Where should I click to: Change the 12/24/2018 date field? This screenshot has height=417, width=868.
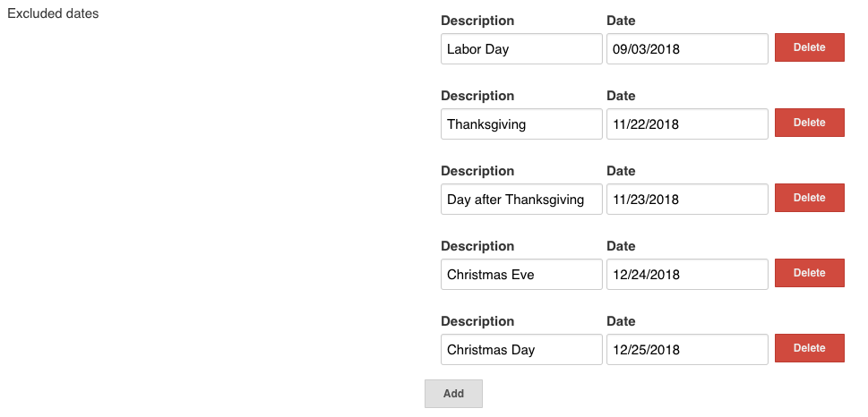(687, 275)
